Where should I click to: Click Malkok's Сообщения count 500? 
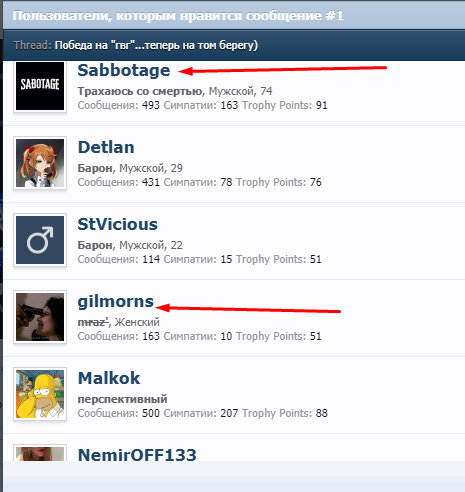click(x=151, y=413)
